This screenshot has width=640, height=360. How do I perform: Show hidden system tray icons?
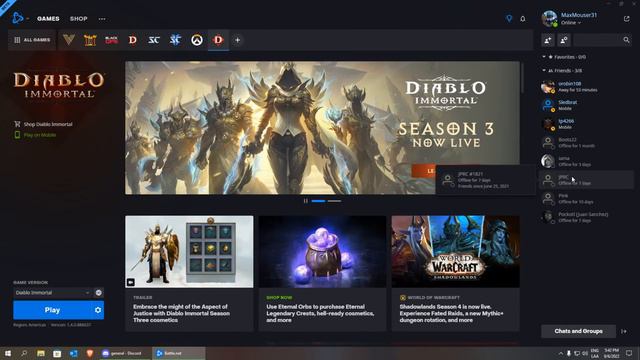[x=561, y=353]
